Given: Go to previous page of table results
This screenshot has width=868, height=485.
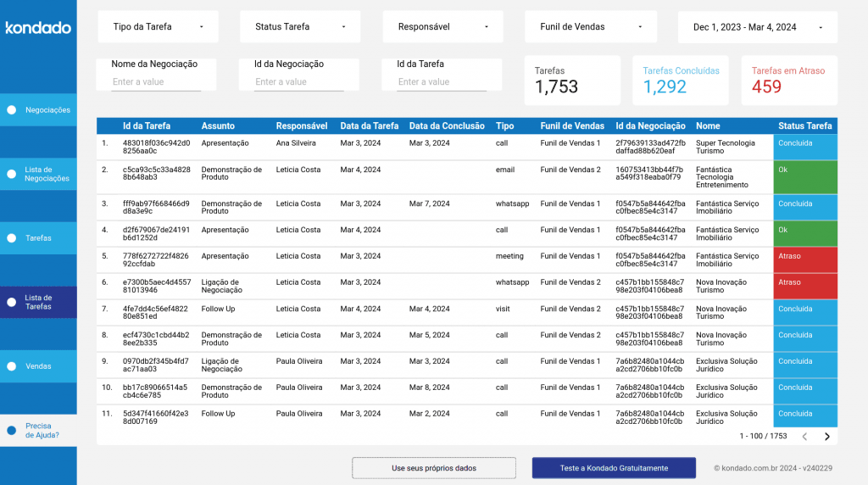Looking at the screenshot, I should click(x=804, y=437).
